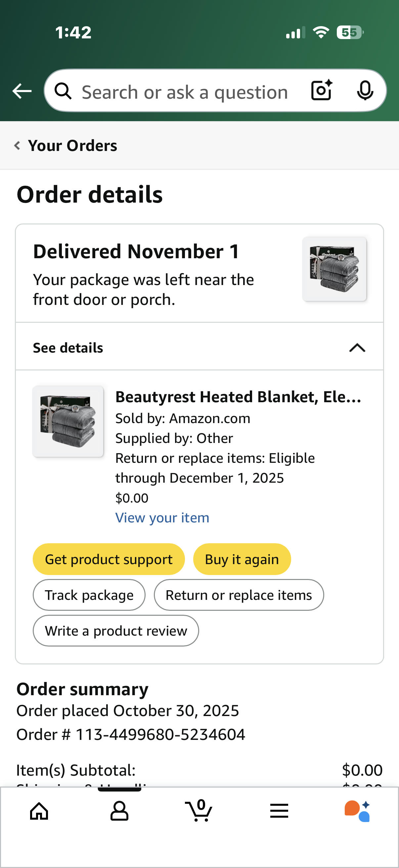Tap the back arrow beside search bar
The image size is (399, 868).
tap(22, 91)
